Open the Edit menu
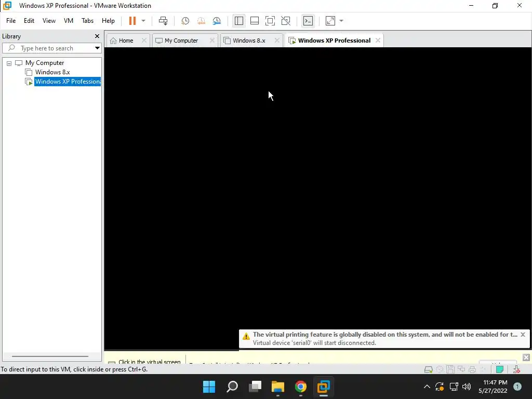The height and width of the screenshot is (399, 532). [29, 21]
